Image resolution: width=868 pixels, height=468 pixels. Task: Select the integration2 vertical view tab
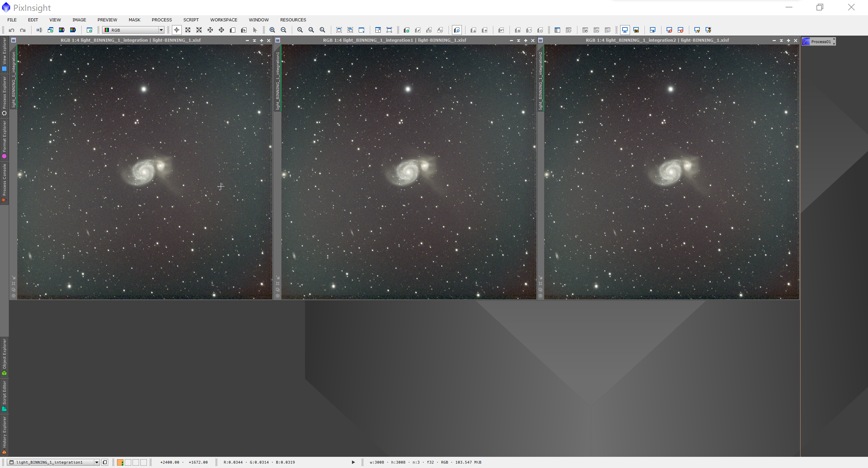pos(540,81)
